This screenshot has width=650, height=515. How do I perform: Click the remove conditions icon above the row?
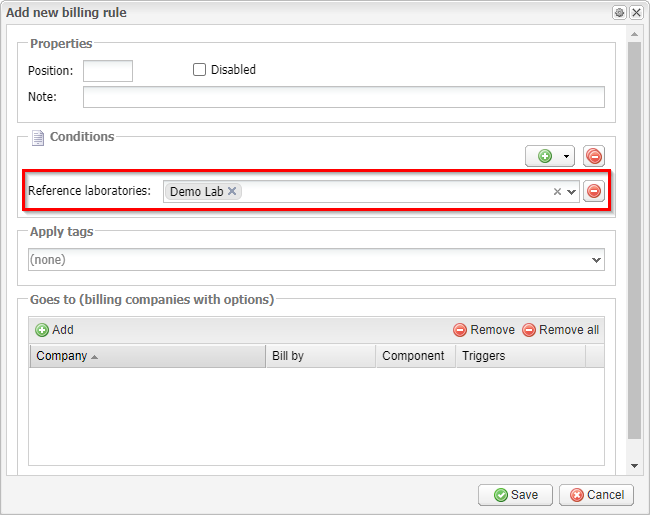[x=594, y=156]
